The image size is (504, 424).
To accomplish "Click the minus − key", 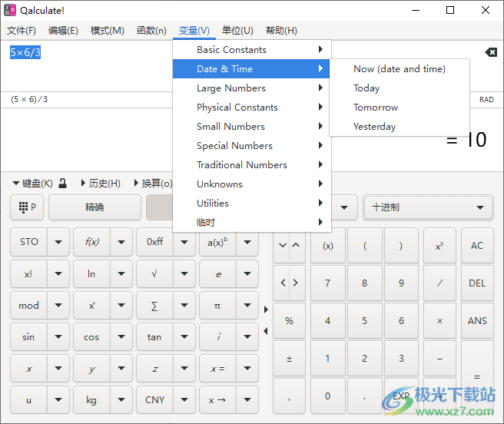I will (x=439, y=358).
